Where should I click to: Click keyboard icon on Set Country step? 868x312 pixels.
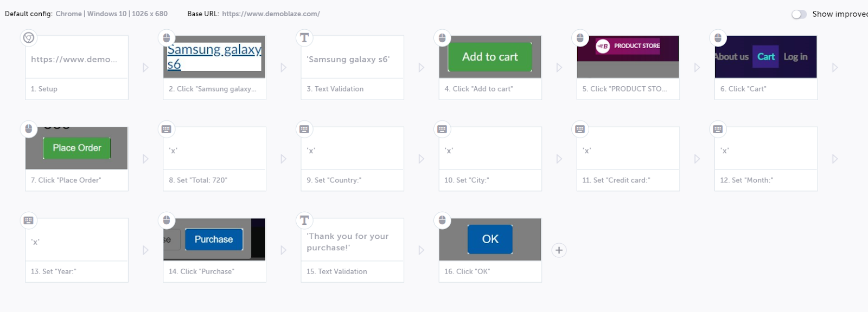pos(304,129)
